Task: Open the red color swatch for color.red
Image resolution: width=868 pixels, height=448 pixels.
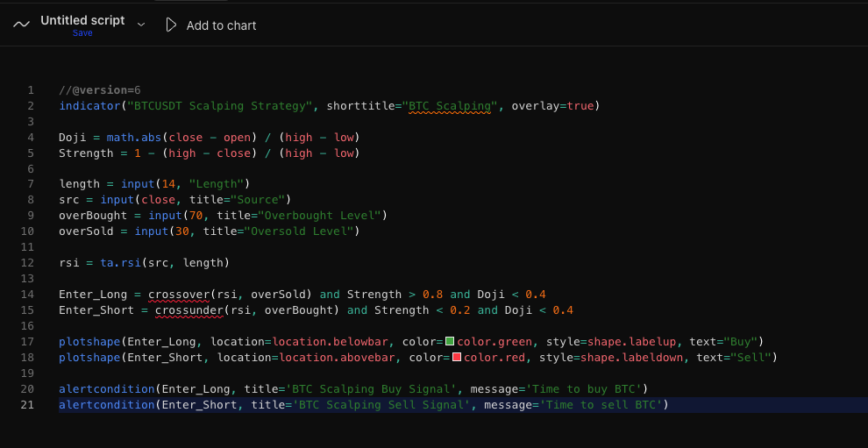Action: coord(457,357)
